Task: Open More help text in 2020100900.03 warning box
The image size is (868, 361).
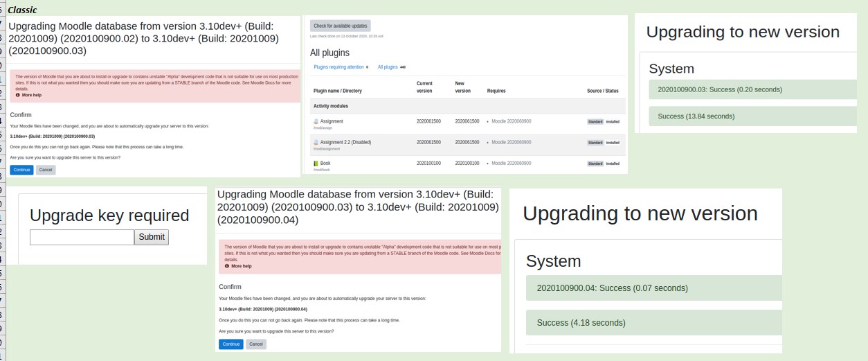Action: pyautogui.click(x=32, y=95)
